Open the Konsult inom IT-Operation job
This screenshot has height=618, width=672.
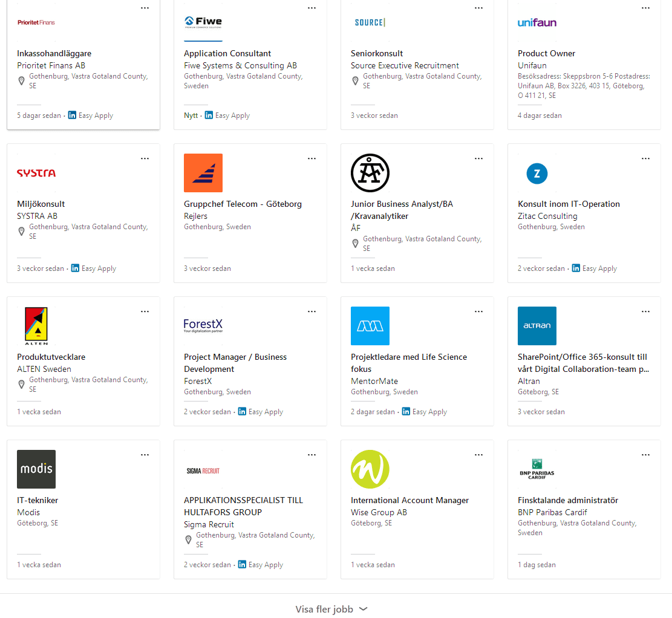coord(569,204)
